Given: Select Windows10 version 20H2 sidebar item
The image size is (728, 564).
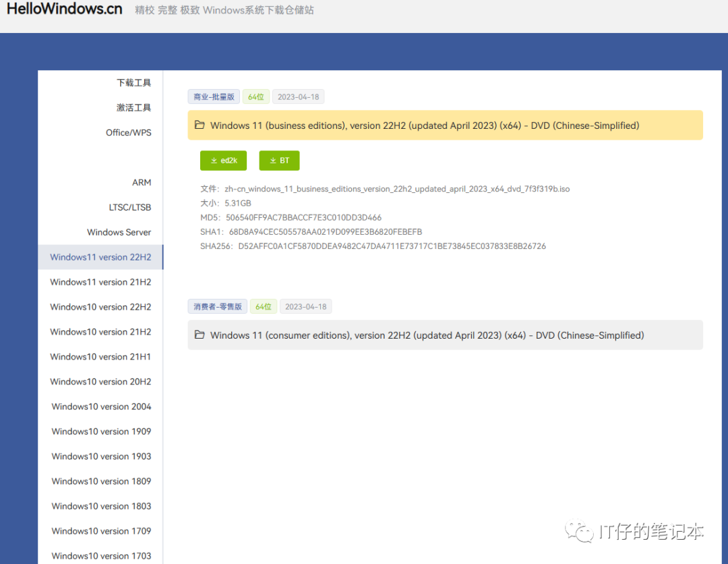Looking at the screenshot, I should point(100,381).
